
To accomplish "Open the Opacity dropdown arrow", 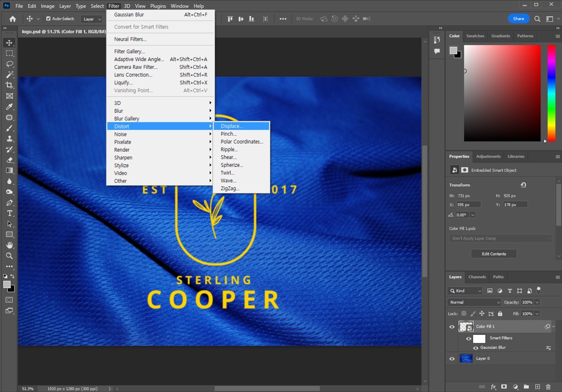I will (537, 302).
